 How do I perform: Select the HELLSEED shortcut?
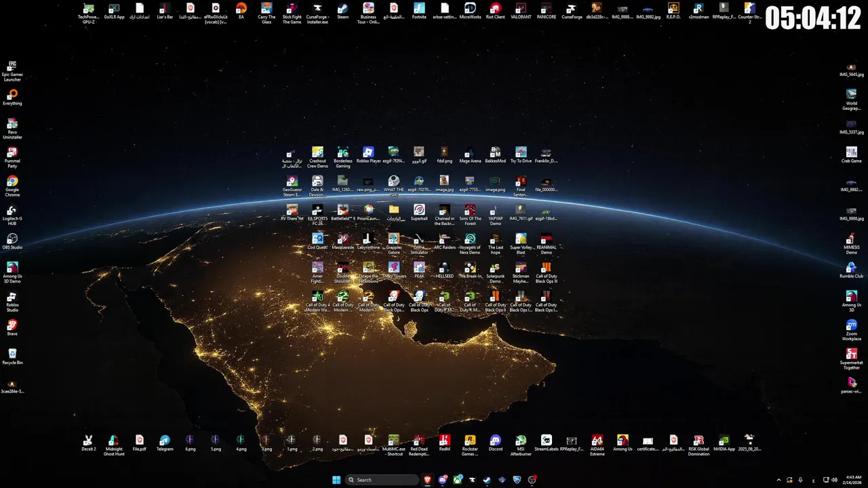[444, 270]
